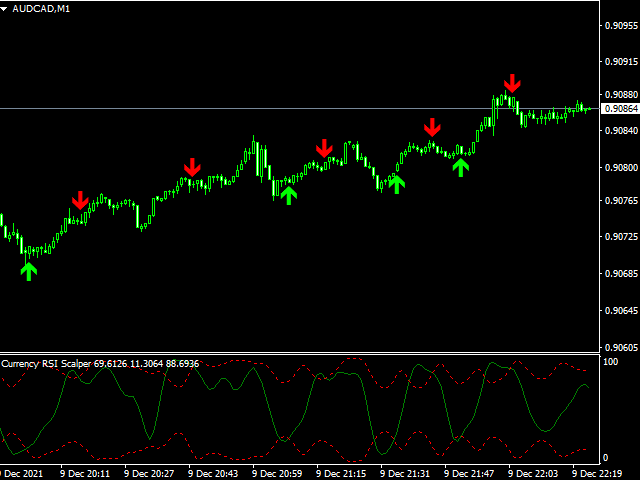Click the 0.90605 level on the price scale

coord(620,346)
